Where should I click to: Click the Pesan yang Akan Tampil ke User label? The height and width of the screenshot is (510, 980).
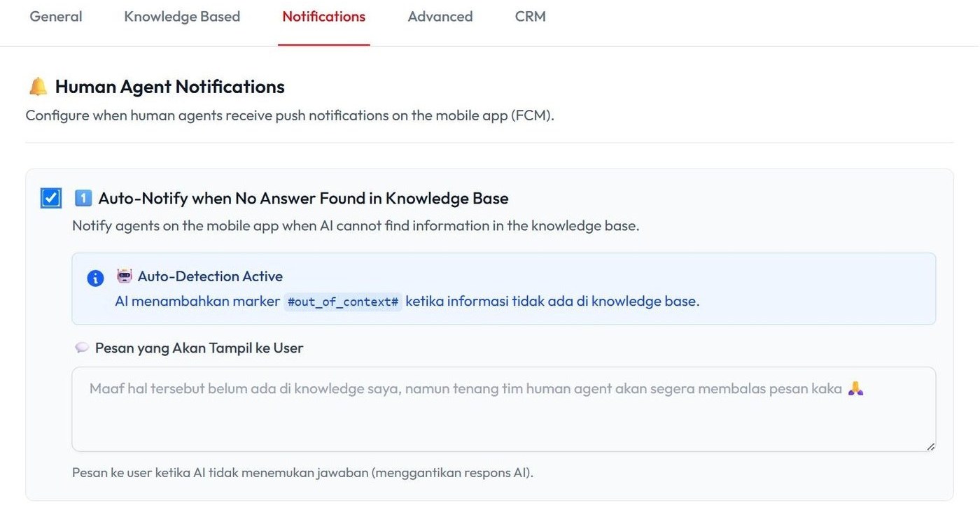coord(199,348)
